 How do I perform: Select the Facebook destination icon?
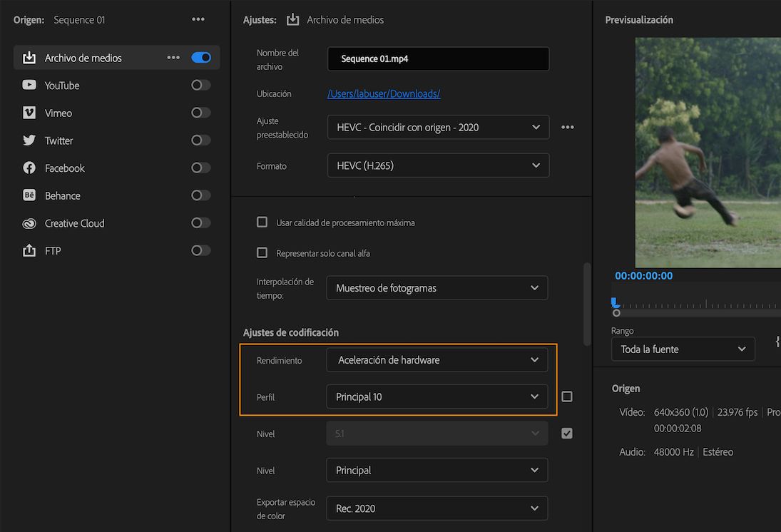(x=28, y=168)
